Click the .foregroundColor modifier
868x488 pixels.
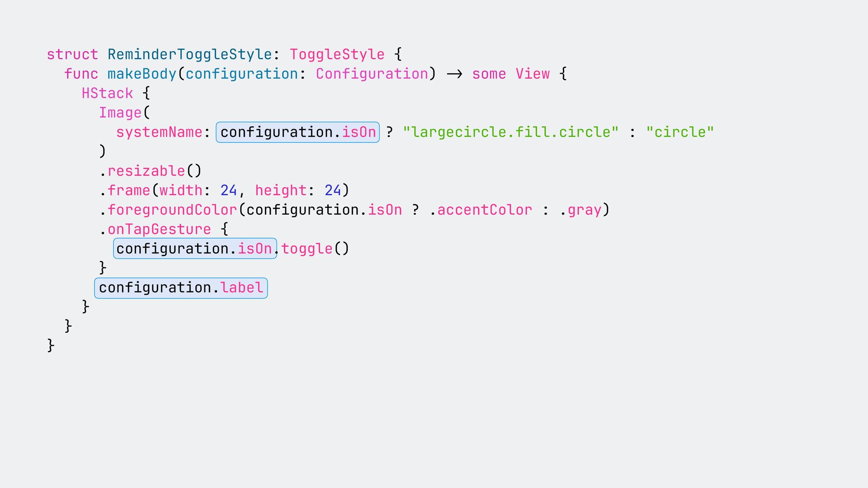pos(168,210)
